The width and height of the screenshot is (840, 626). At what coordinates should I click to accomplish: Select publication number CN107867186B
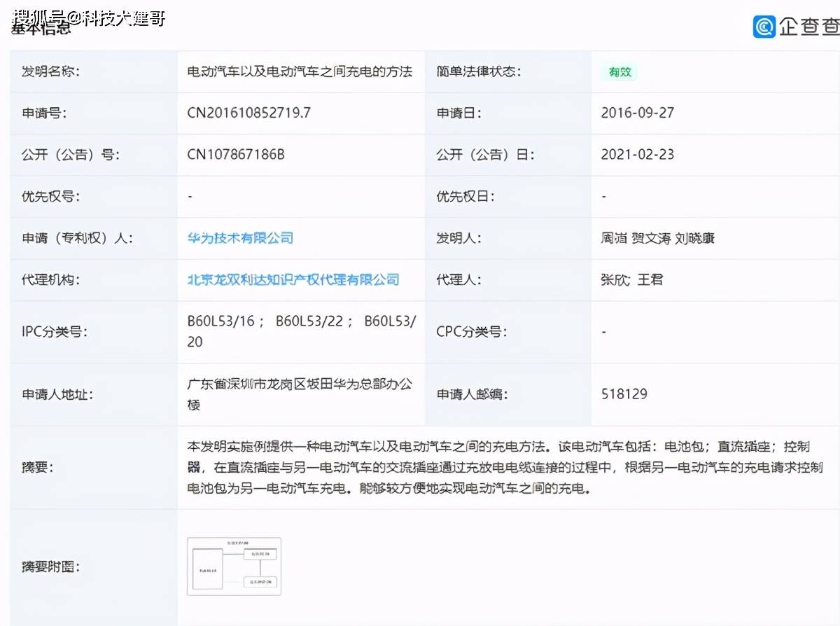click(x=236, y=154)
